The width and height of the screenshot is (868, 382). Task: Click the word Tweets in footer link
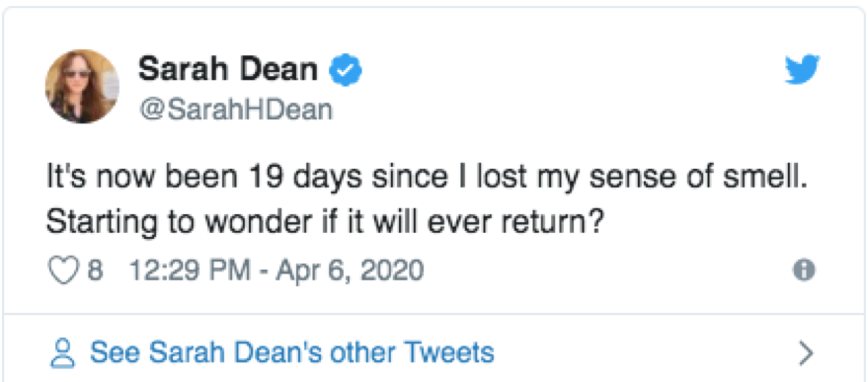pos(449,352)
